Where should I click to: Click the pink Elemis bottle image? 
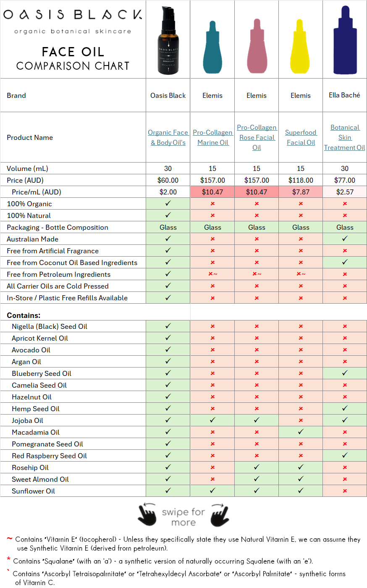pyautogui.click(x=257, y=45)
